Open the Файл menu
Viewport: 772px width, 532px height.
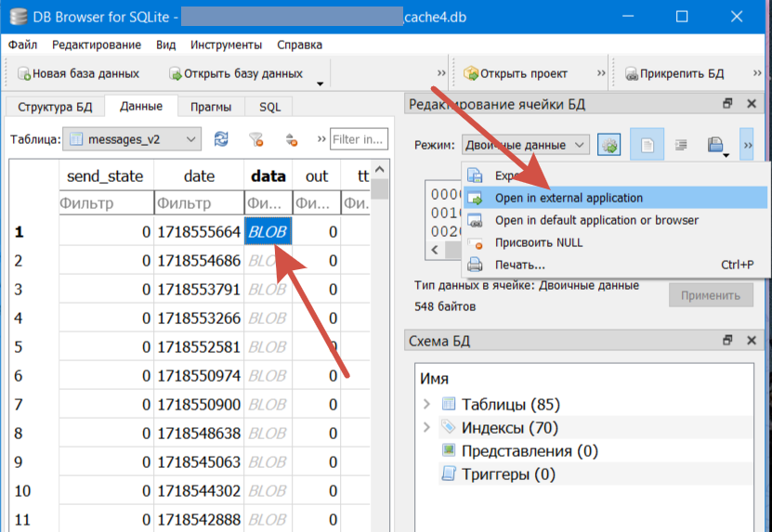tap(22, 45)
